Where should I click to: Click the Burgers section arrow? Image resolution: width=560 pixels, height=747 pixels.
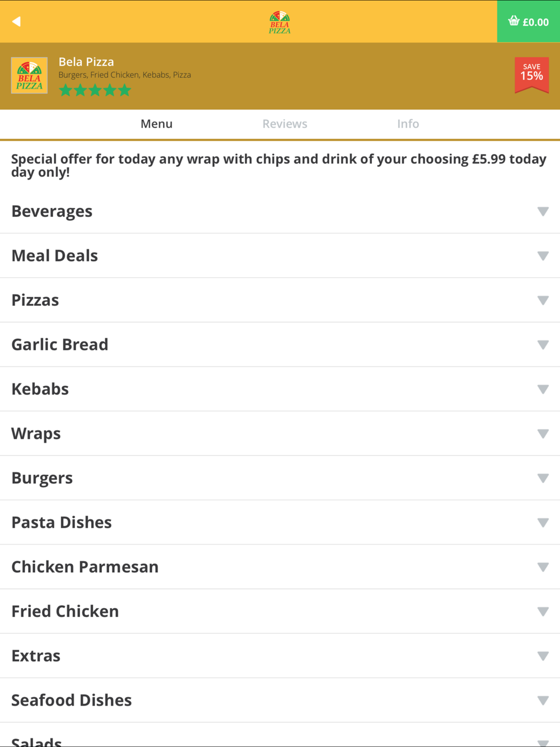(x=543, y=478)
